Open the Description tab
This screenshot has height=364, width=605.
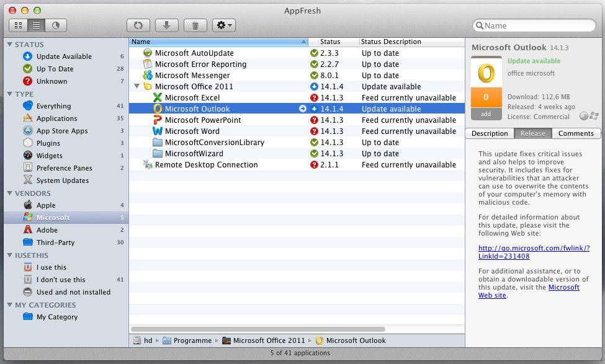point(490,133)
